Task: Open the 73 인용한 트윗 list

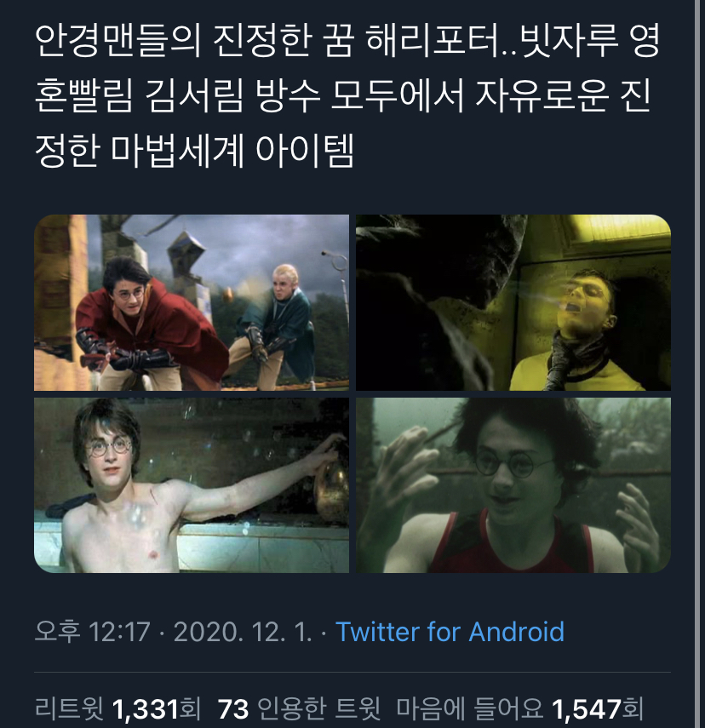Action: [x=299, y=709]
